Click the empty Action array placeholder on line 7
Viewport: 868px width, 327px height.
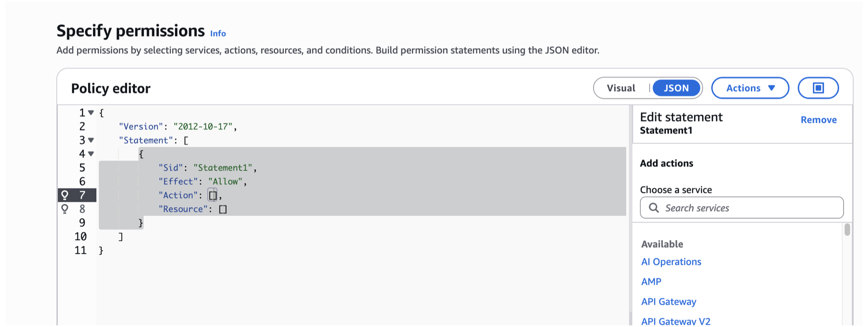pos(212,195)
